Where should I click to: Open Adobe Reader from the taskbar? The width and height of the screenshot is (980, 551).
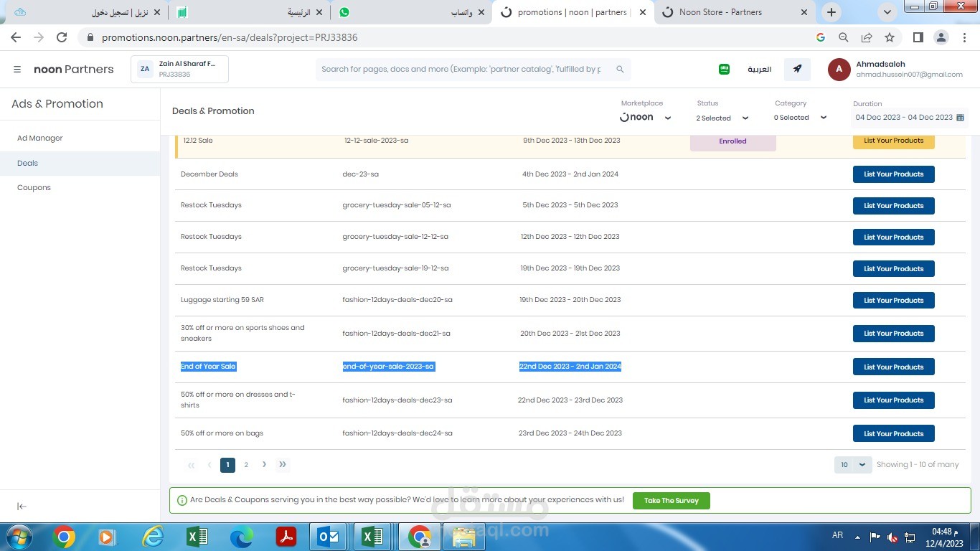pyautogui.click(x=286, y=537)
